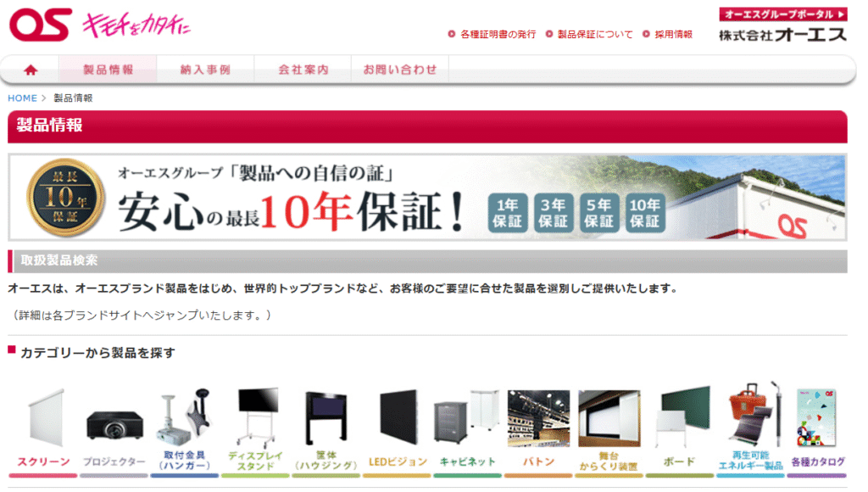Open the ボード category image
868x492 pixels.
pos(681,417)
